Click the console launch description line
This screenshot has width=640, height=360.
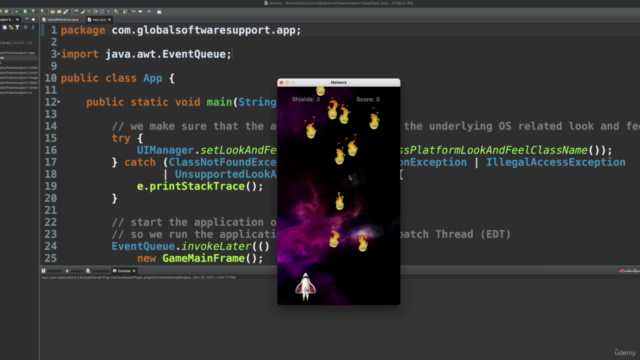pyautogui.click(x=139, y=278)
